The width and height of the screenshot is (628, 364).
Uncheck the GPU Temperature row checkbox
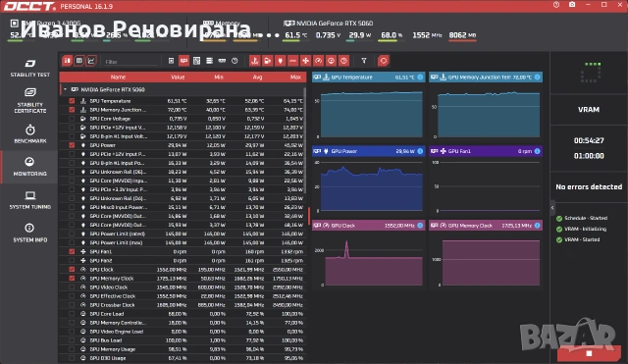coord(72,101)
